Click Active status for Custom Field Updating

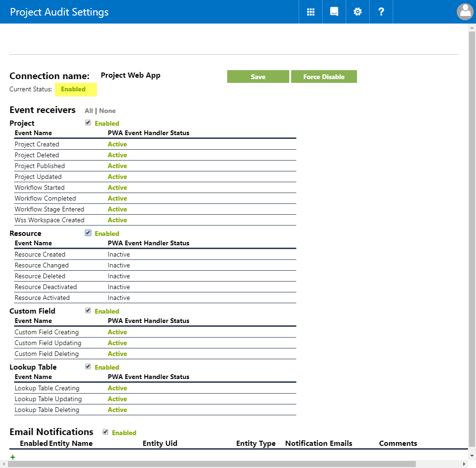(x=117, y=343)
